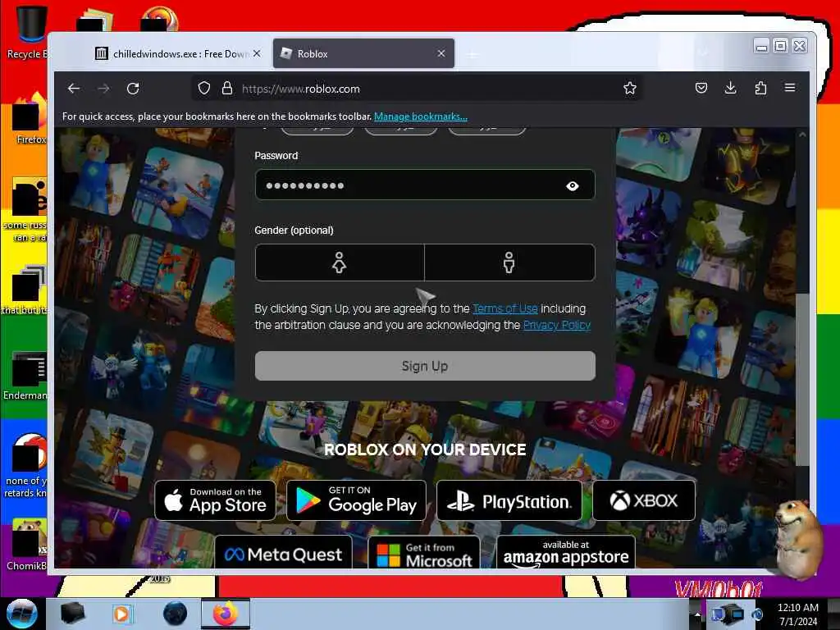
Task: Click the address bar URL
Action: pos(300,89)
